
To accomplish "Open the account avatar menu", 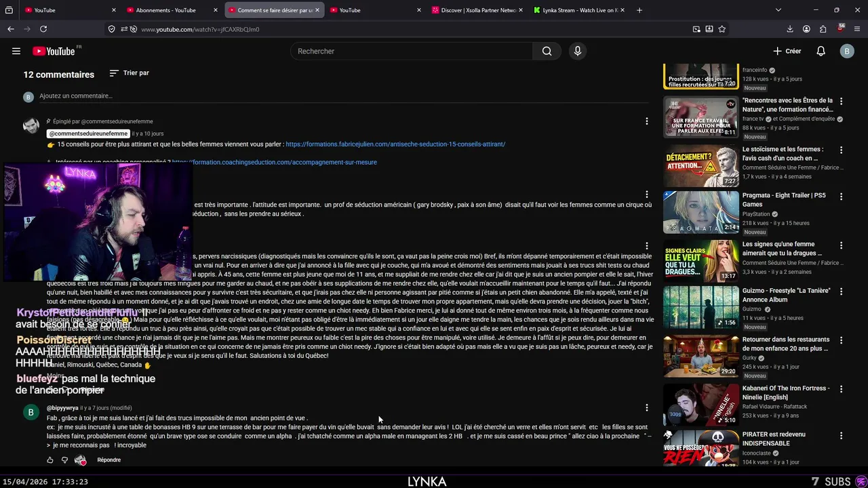I will tap(846, 51).
